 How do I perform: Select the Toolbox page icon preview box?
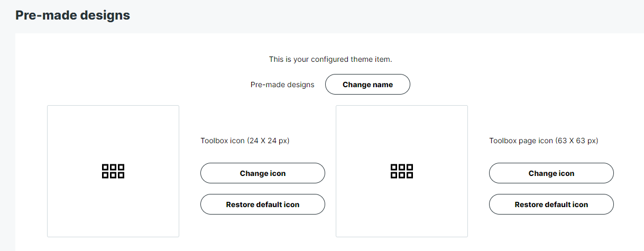coord(402,171)
